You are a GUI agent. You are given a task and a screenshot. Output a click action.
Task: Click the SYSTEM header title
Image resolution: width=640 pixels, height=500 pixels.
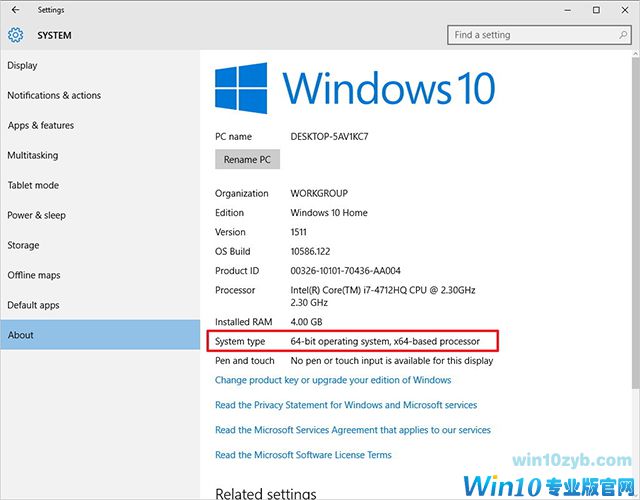tap(54, 36)
